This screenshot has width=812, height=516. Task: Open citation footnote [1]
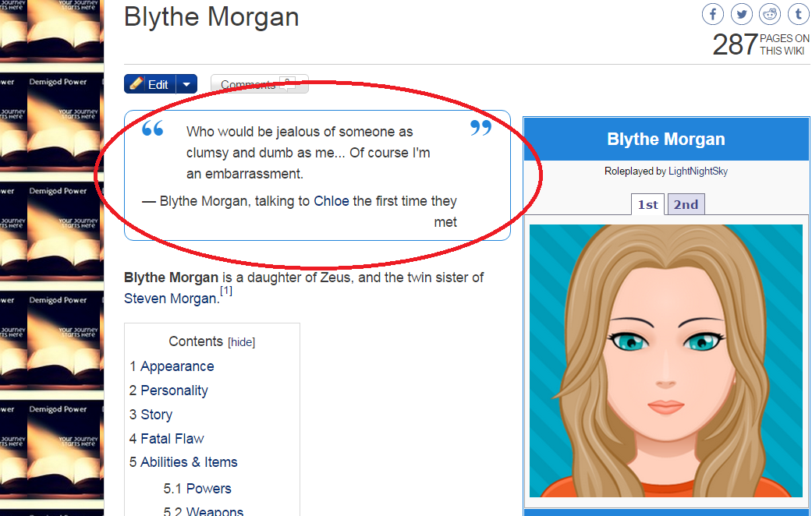tap(226, 291)
